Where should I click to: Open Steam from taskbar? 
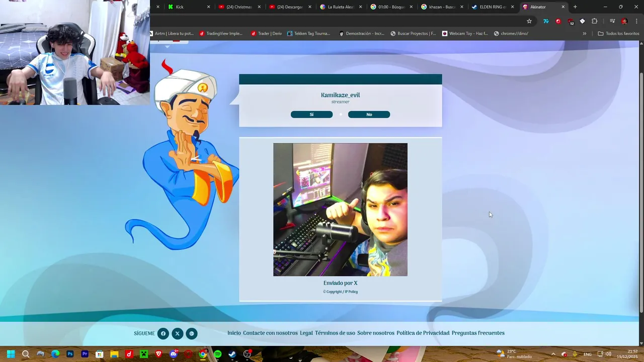[x=232, y=354]
